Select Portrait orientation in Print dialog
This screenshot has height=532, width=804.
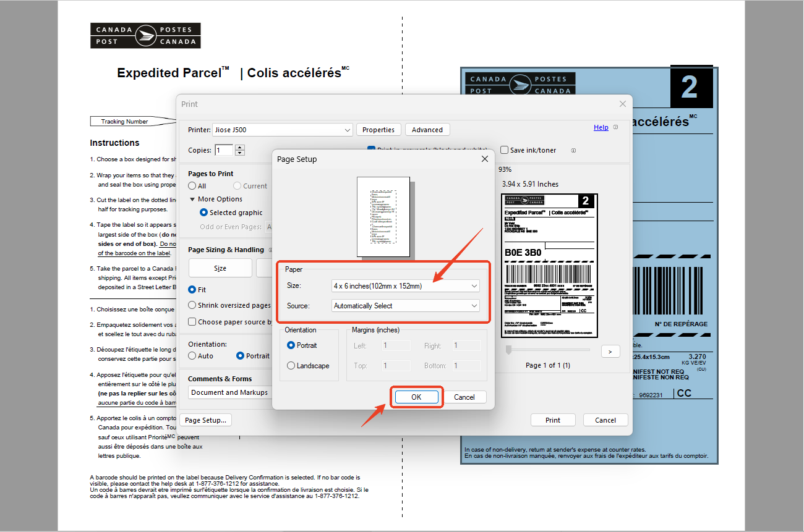pyautogui.click(x=241, y=356)
